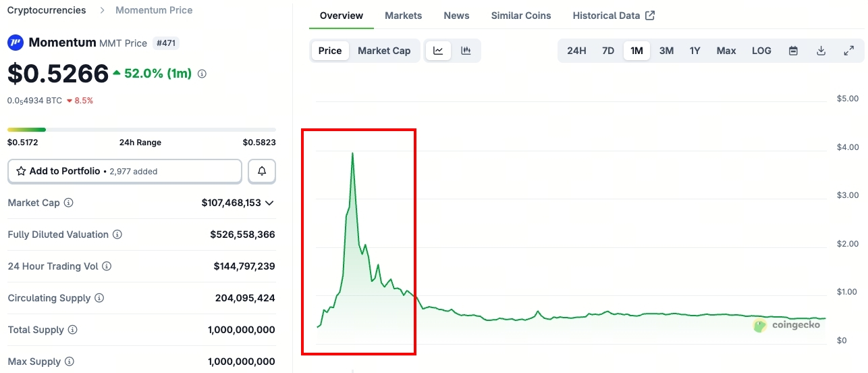Click the 0.0₅4934 BTC price text
The height and width of the screenshot is (373, 868).
34,101
